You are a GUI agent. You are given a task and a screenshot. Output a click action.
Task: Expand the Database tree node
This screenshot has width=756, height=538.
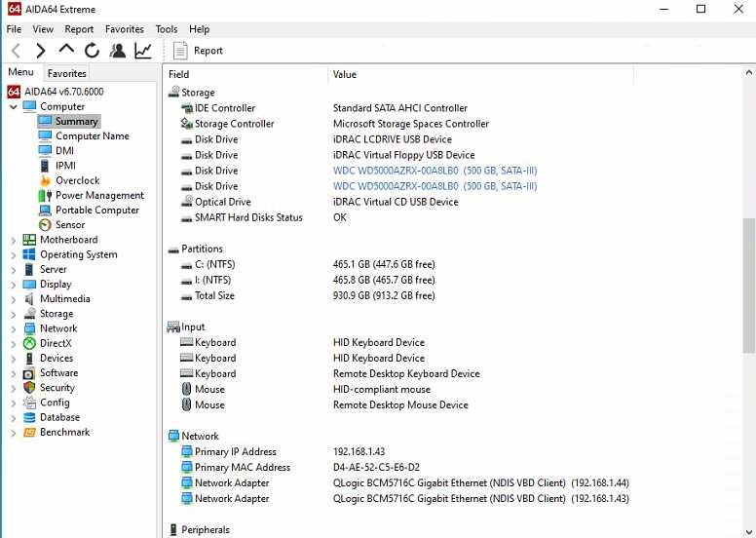14,418
